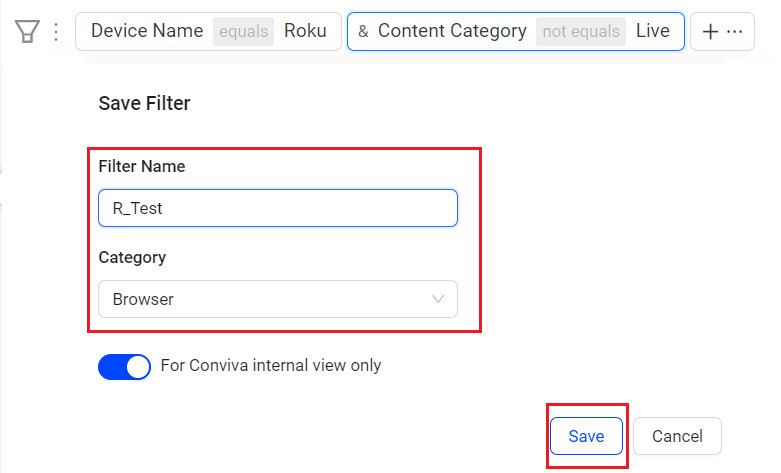Open the horizontal ellipsis more options
Image resolution: width=781 pixels, height=473 pixels.
click(735, 31)
